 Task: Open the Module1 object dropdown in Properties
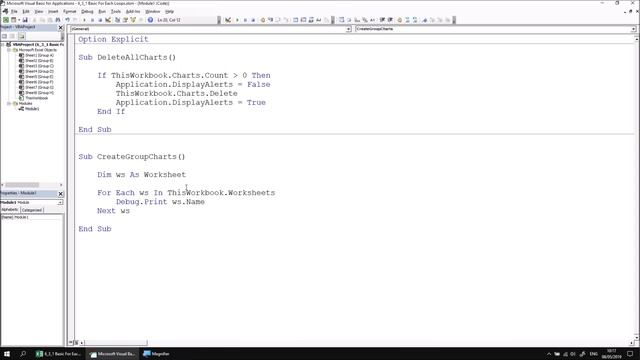(x=60, y=202)
